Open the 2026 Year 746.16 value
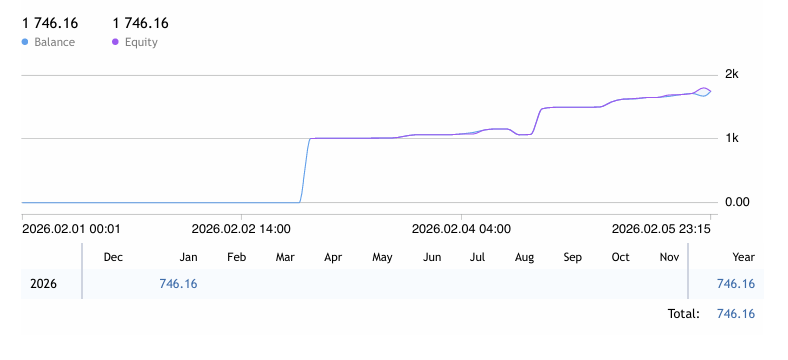788x360 pixels. click(x=736, y=284)
